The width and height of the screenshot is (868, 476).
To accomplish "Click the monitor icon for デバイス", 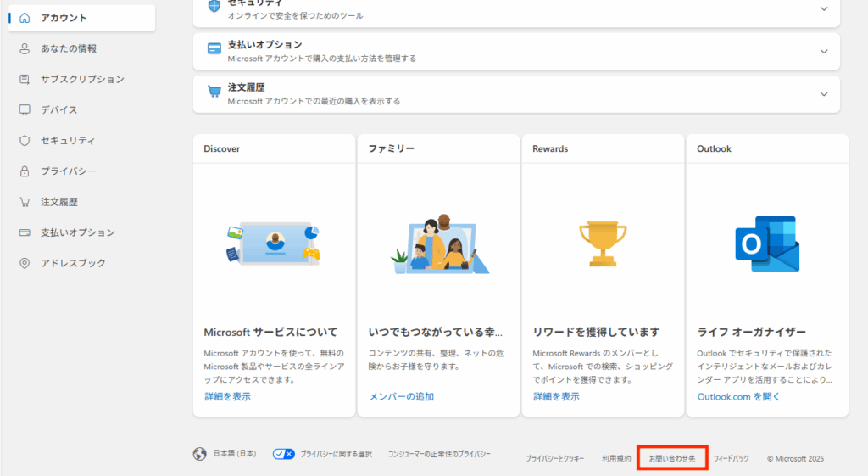I will point(25,109).
